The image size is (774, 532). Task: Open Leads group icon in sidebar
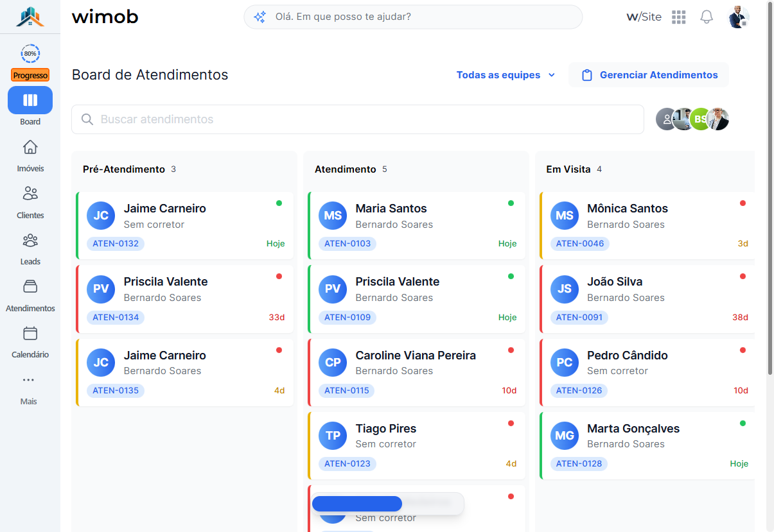(x=30, y=241)
